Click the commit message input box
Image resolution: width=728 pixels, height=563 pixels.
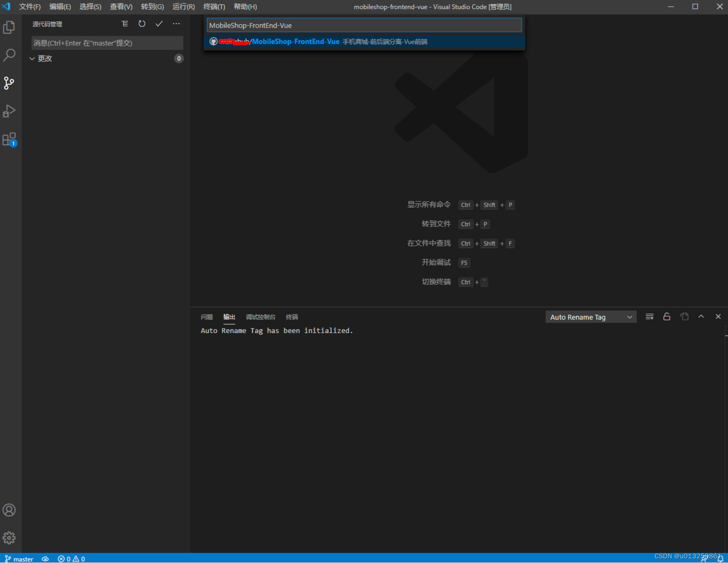[x=107, y=43]
